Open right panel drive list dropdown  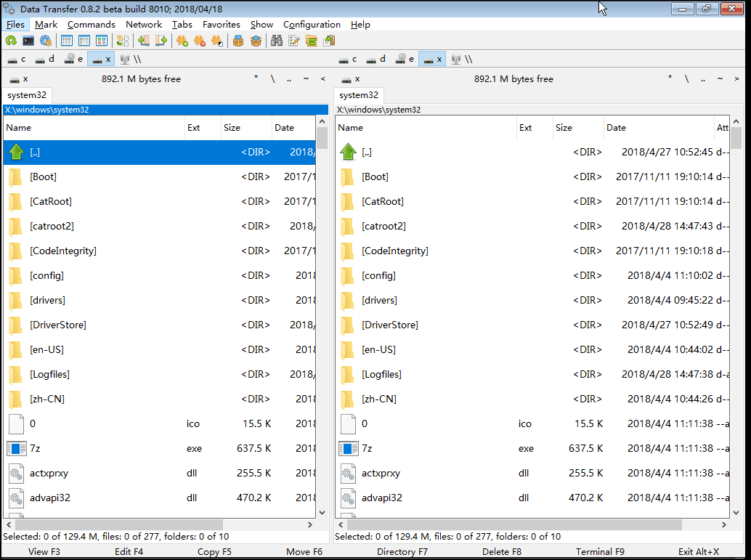(x=348, y=78)
